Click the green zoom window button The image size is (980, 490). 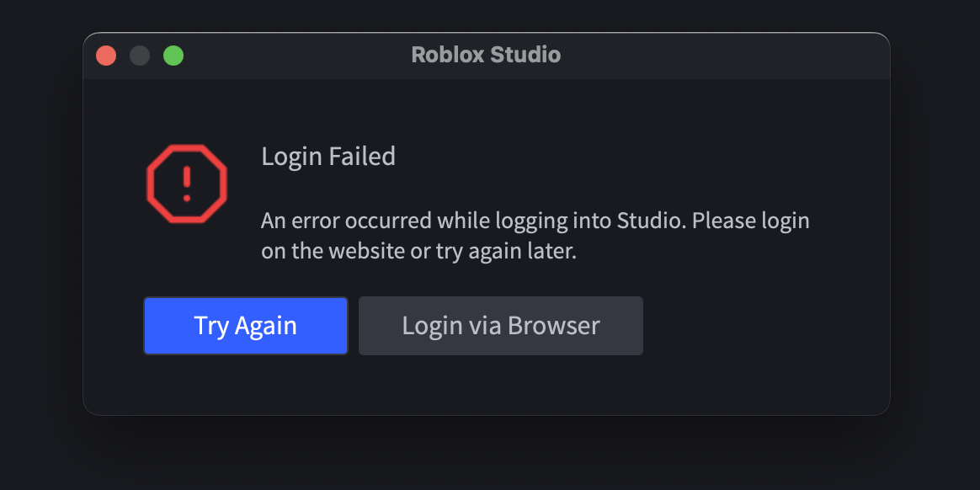coord(173,56)
